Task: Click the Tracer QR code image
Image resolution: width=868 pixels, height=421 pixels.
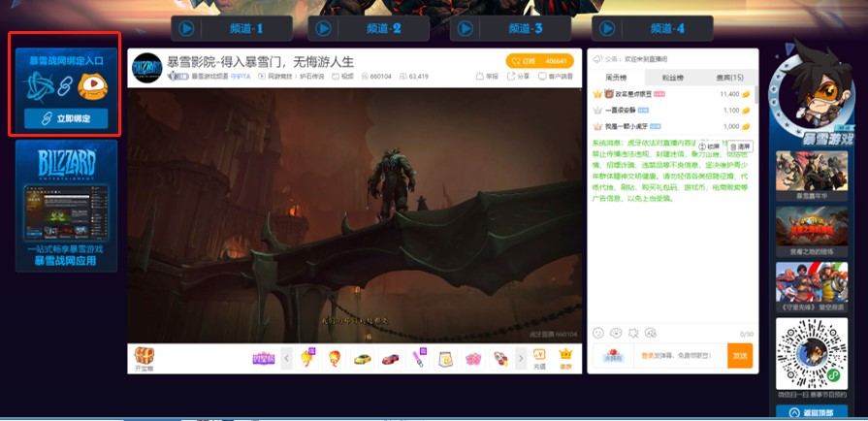Action: click(x=812, y=353)
